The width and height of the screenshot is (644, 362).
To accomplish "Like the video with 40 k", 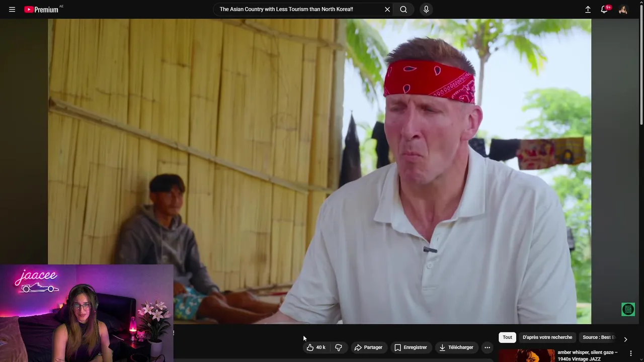I will (x=316, y=347).
